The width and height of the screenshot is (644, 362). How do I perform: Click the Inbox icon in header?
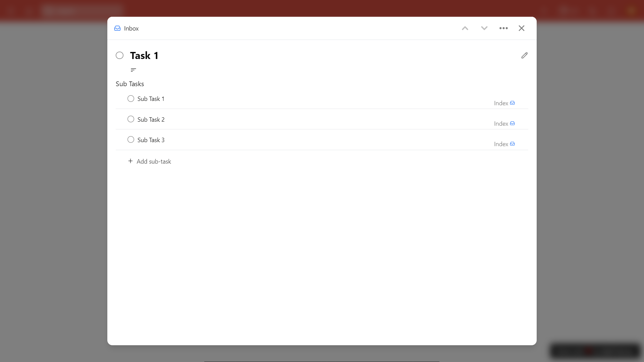(117, 28)
